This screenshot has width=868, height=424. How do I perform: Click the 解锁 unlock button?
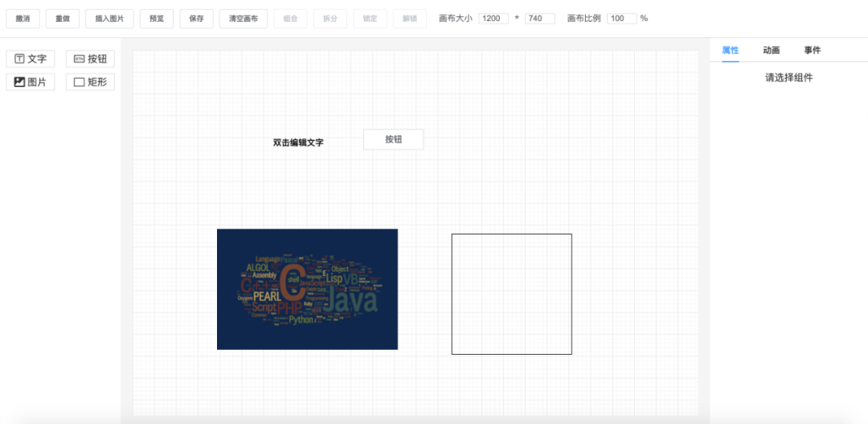(410, 19)
